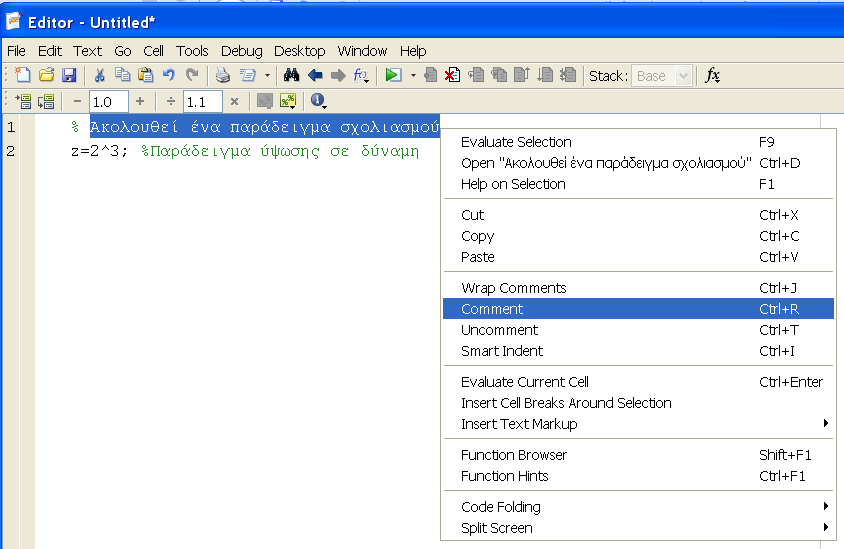This screenshot has height=549, width=844.
Task: Open the Debug menu
Action: pos(242,51)
